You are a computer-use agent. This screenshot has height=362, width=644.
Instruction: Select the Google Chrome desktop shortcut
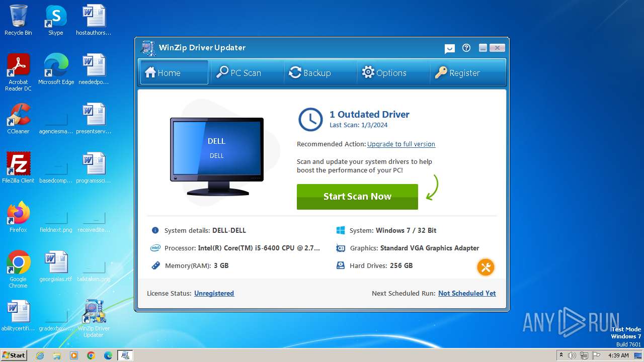tap(18, 269)
